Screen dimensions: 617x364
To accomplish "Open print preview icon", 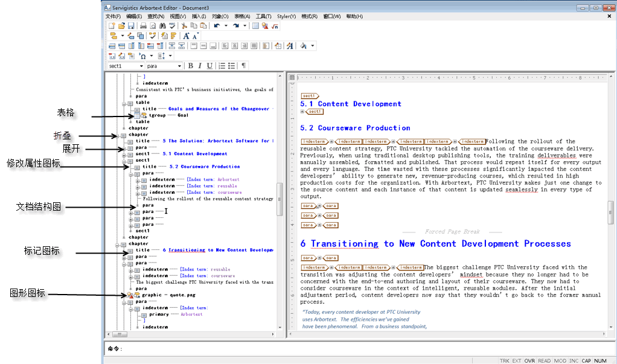I will [x=153, y=26].
